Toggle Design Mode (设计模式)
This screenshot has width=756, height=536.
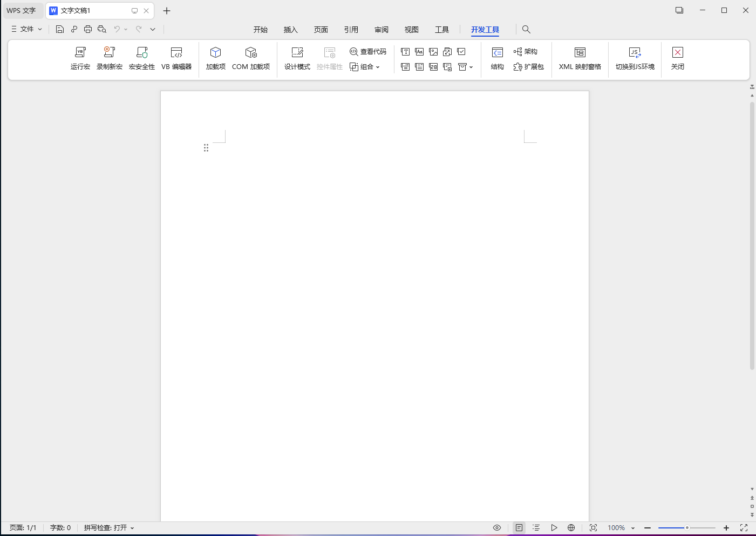(x=297, y=58)
